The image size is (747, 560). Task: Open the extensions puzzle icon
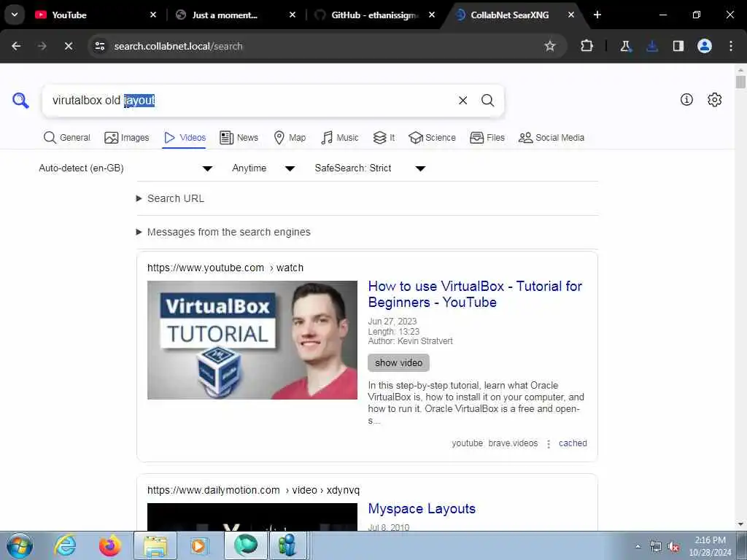tap(587, 46)
